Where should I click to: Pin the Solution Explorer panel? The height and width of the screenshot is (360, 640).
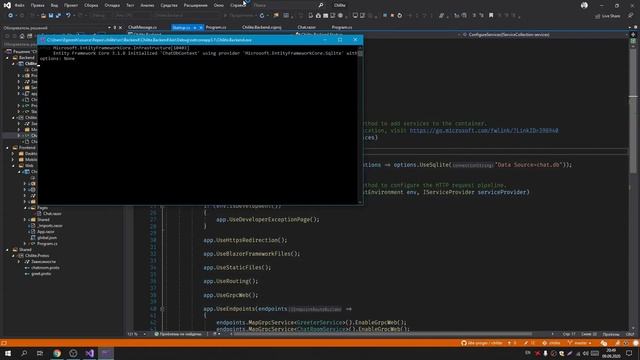pyautogui.click(x=115, y=28)
